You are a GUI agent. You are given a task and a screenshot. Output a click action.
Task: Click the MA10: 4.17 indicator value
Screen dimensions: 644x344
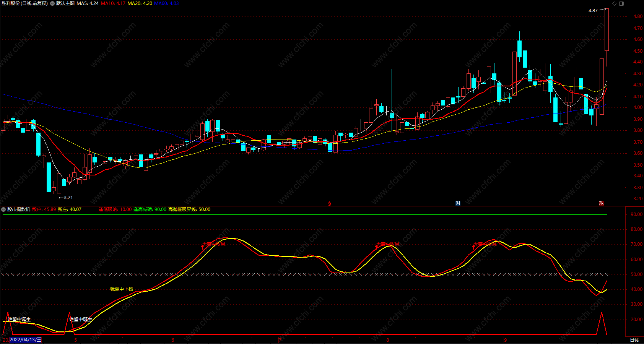pyautogui.click(x=113, y=3)
